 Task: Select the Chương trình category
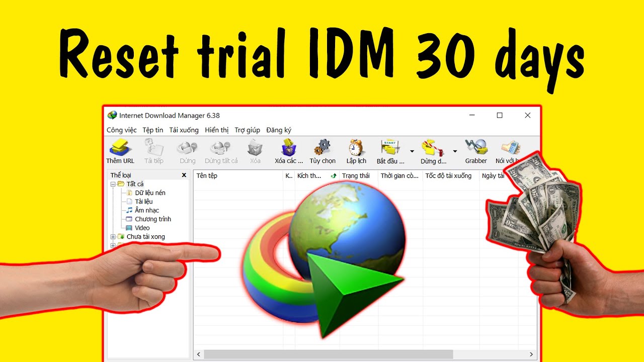153,219
